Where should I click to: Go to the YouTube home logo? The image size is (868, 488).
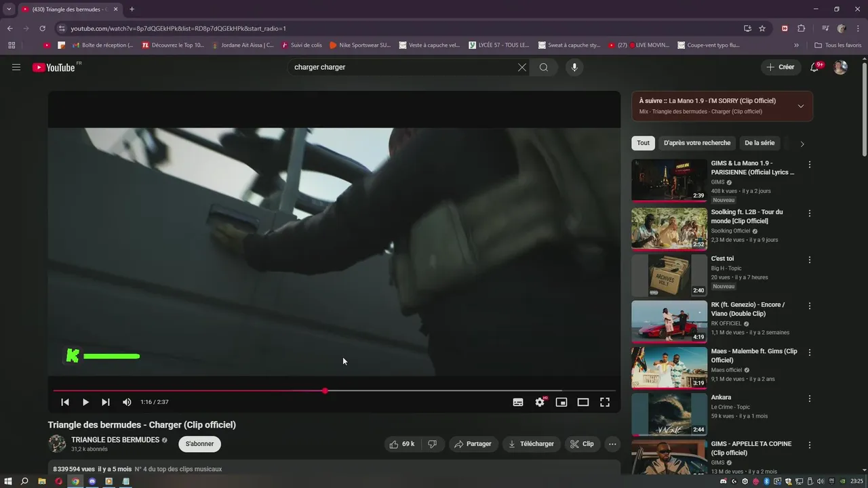[54, 67]
